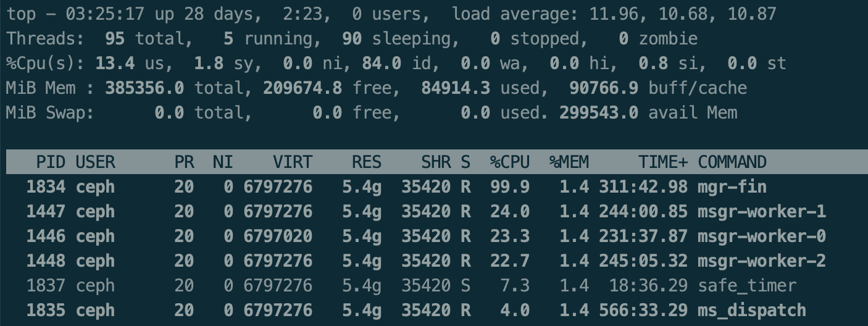
Task: Select the msgr-worker-1 command entry
Action: click(762, 212)
